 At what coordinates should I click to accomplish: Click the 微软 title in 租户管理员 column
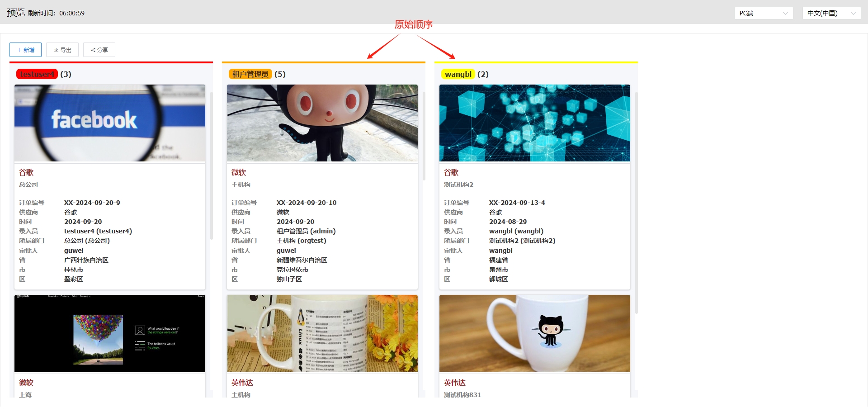point(239,172)
